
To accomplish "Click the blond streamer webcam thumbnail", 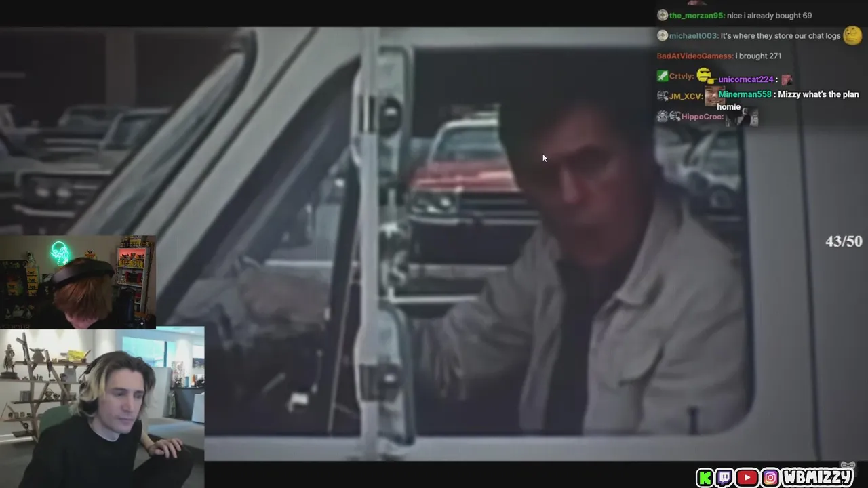I will point(102,407).
